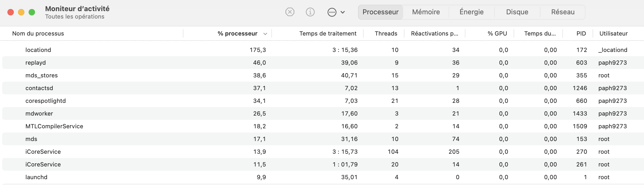Select the Réseau tab
Viewport: 644px width, 185px height.
pos(563,12)
